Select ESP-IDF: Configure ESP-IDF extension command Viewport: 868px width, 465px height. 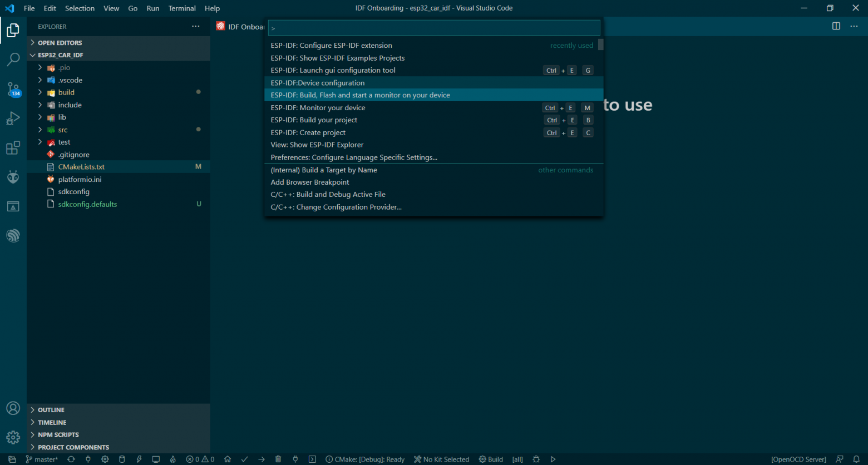click(433, 46)
